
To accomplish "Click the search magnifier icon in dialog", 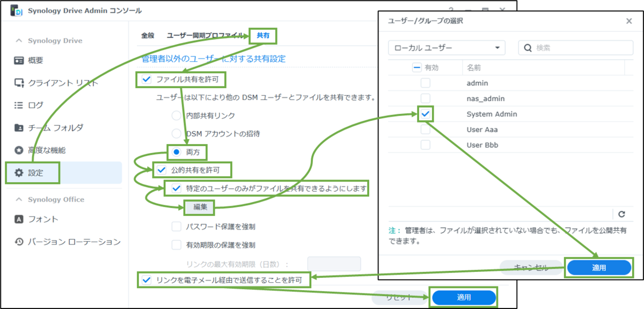I will tap(528, 48).
